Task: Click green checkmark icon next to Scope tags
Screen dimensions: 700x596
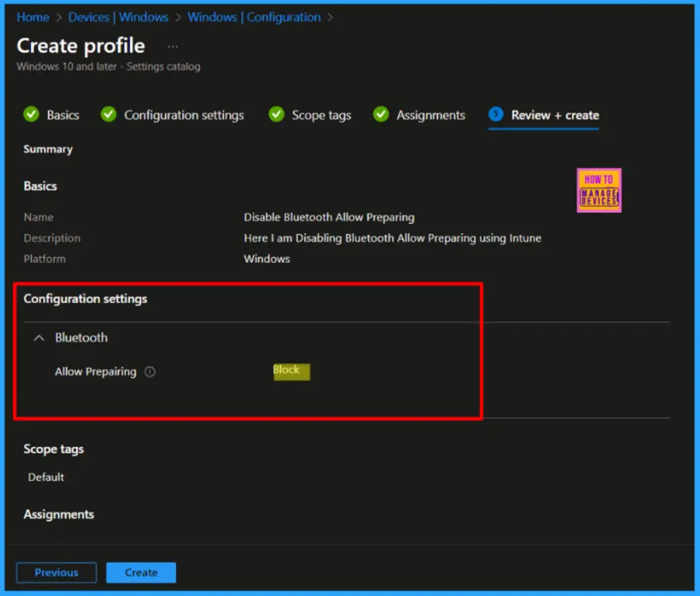Action: 276,115
